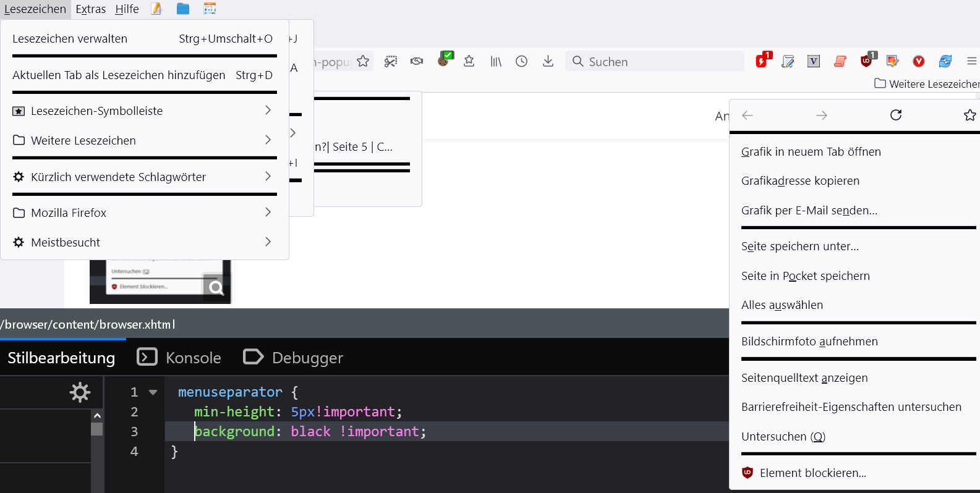
Task: Collapse the menuseparator rule fold arrow
Action: [x=153, y=392]
